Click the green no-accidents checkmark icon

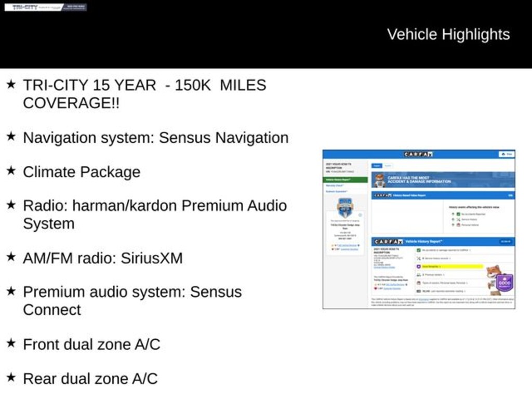click(x=419, y=250)
